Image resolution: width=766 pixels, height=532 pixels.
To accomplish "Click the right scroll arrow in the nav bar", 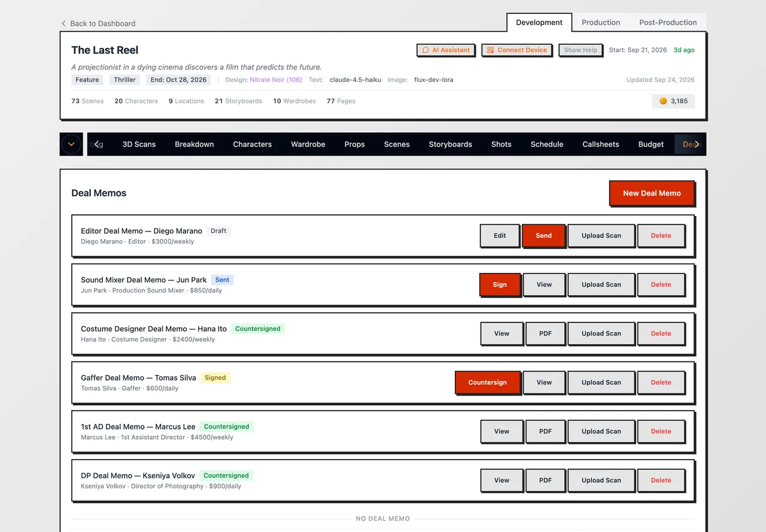I will click(x=697, y=144).
